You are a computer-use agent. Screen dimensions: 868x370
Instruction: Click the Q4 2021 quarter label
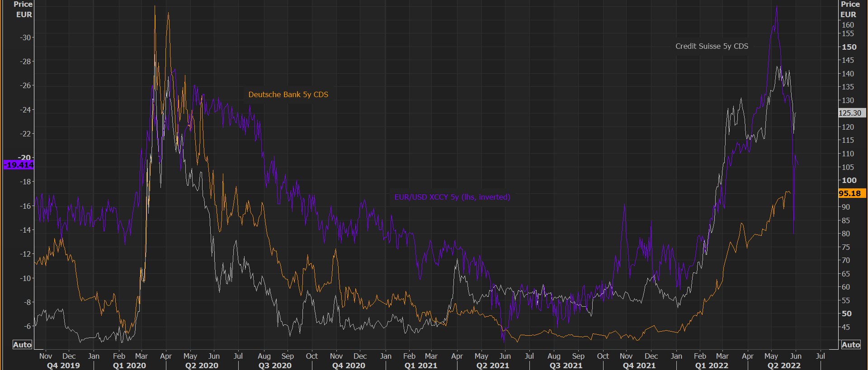click(639, 365)
